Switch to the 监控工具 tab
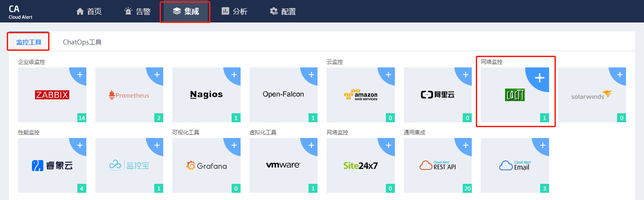This screenshot has height=200, width=644. 29,42
